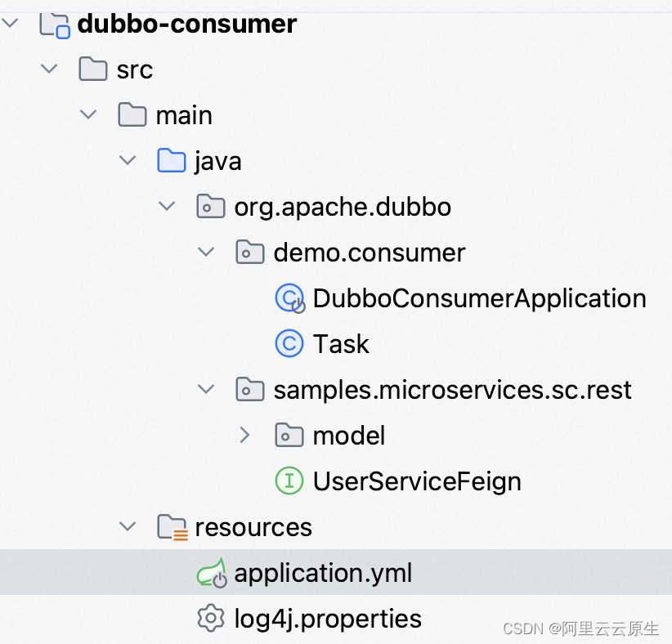Select the resources folder label
Viewport: 672px width, 644px height.
tap(253, 527)
